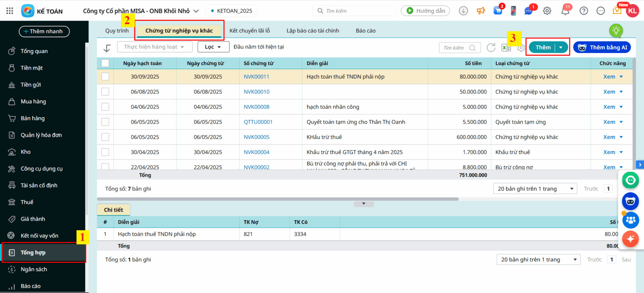
Task: Open the settings gear in the header
Action: 547,11
